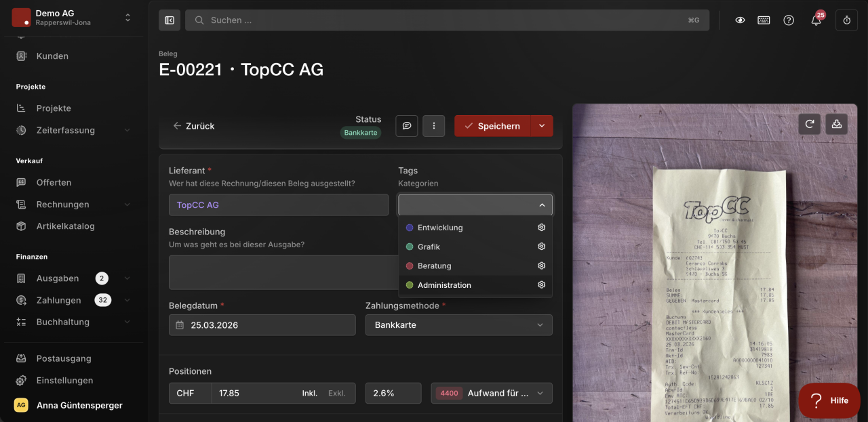Screen dimensions: 868x422
Task: Switch amount to Inkl. tax
Action: coord(311,393)
